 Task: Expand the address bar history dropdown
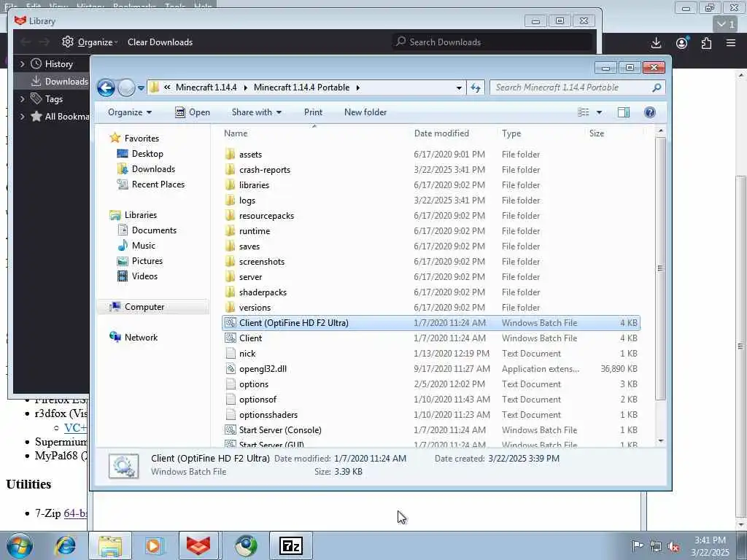tap(459, 87)
